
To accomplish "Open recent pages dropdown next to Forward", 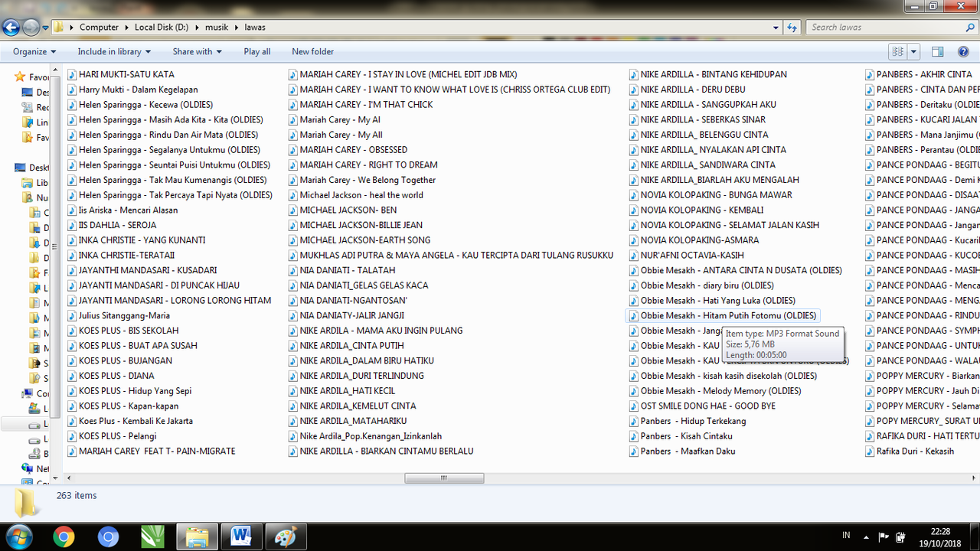I will 45,28.
